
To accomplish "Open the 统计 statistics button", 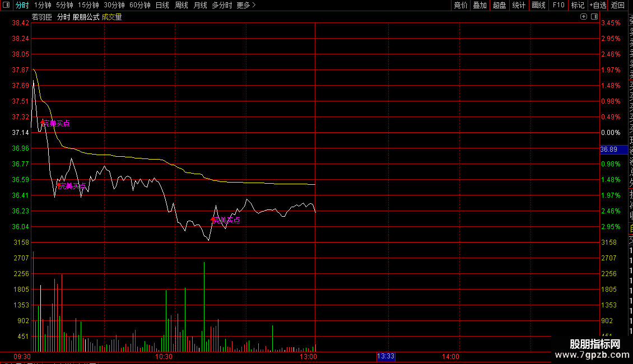I will point(519,5).
